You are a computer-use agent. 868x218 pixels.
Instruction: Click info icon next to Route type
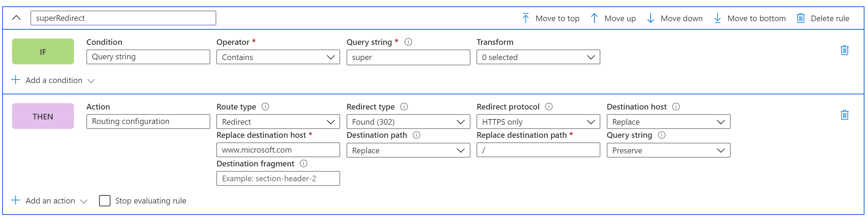pyautogui.click(x=265, y=107)
